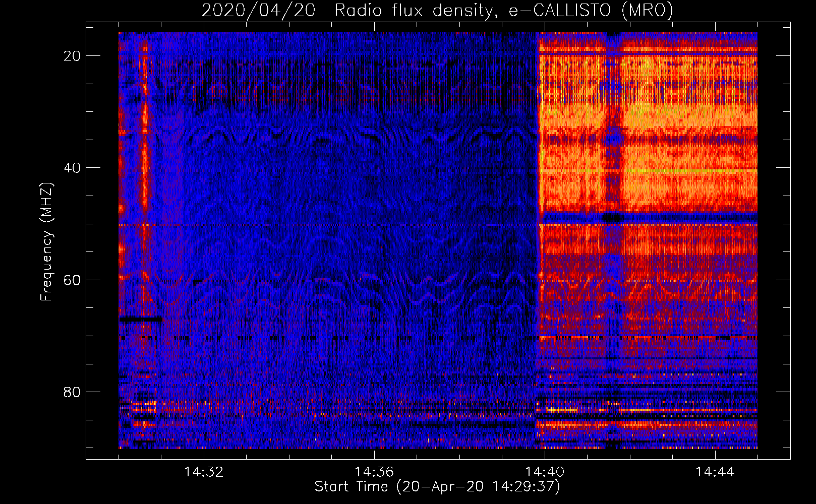Screen dimensions: 816x504
Task: Click the "Start Time (20-Apr-20 14:29:37)" label
Action: [x=437, y=487]
